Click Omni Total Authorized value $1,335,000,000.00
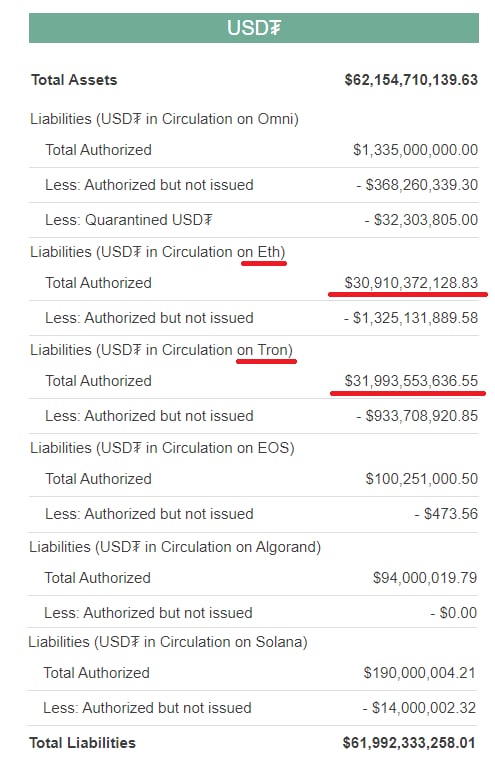Image resolution: width=495 pixels, height=769 pixels. click(415, 150)
